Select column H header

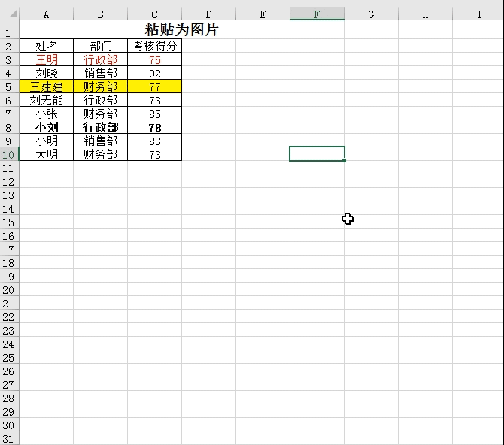coord(425,14)
